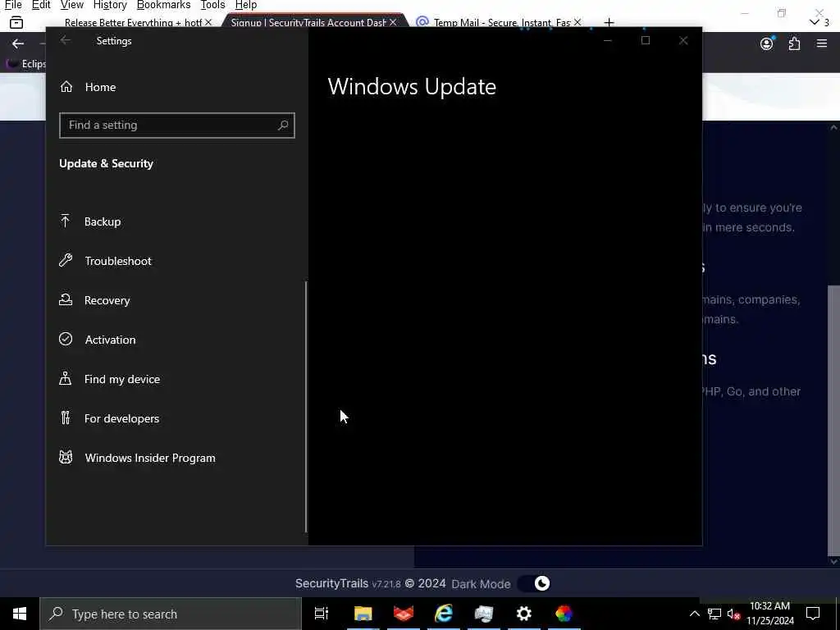Click the sidebar toggle icon under the File menu
This screenshot has width=840, height=630.
[x=16, y=22]
